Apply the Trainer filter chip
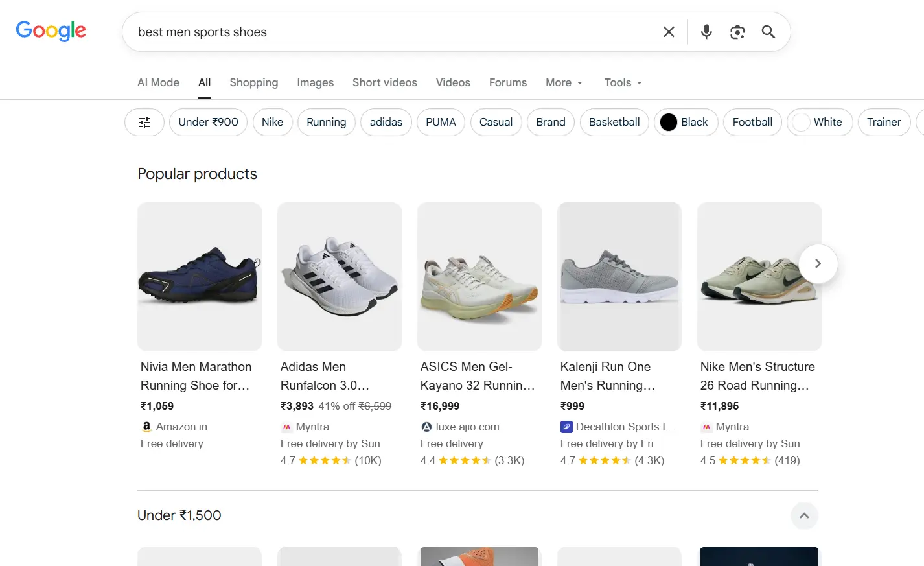924x566 pixels. pyautogui.click(x=884, y=122)
